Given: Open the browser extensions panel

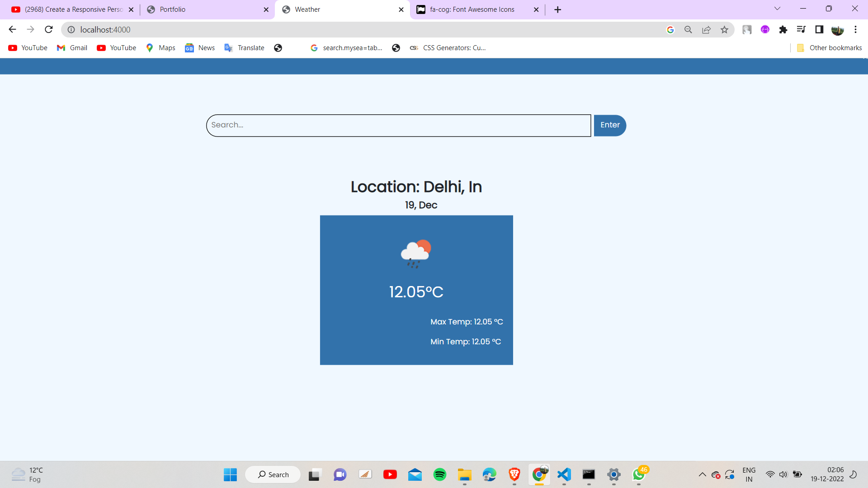Looking at the screenshot, I should point(783,29).
